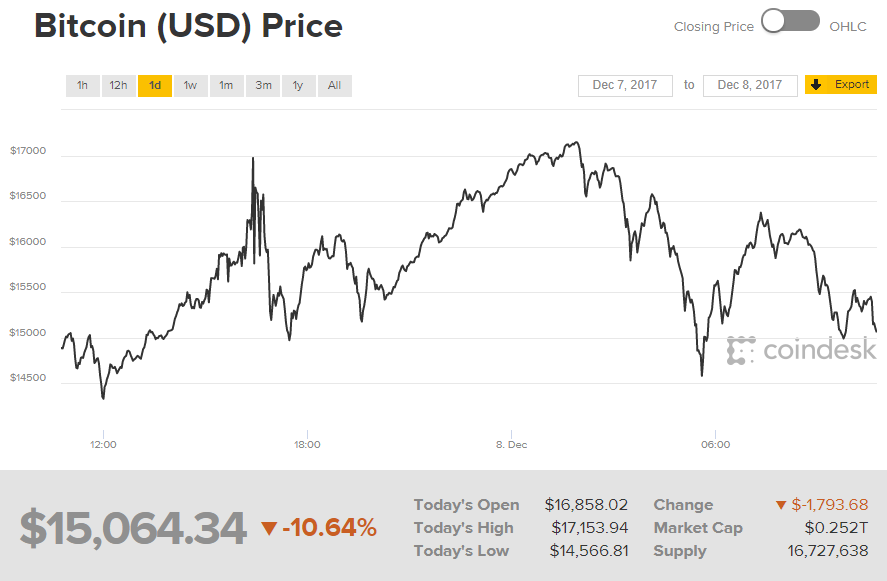Viewport: 887px width, 581px height.
Task: Show the 1y price range
Action: pos(298,86)
